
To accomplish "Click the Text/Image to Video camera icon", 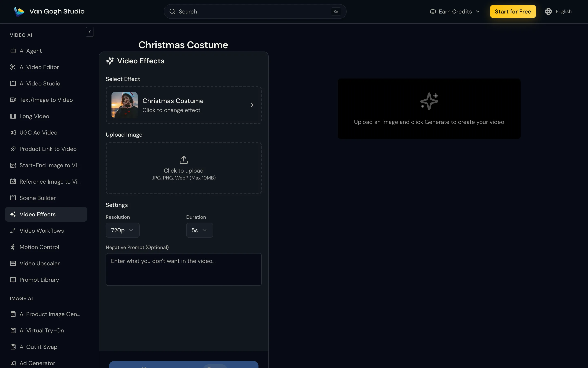I will (13, 100).
